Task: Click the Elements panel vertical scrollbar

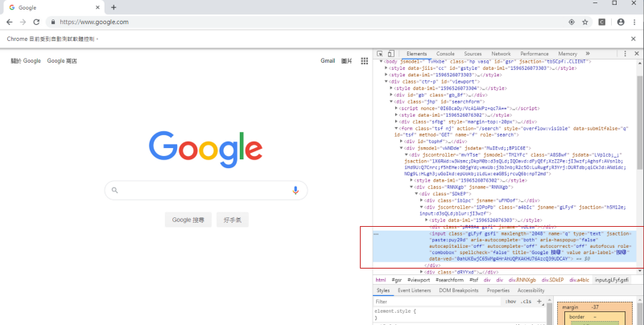Action: click(639, 123)
